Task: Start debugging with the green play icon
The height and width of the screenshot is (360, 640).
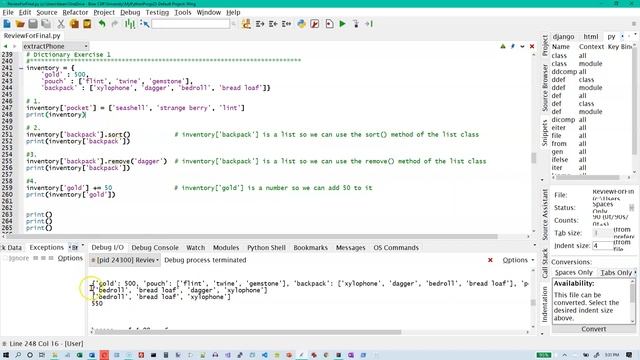Action: (342, 24)
